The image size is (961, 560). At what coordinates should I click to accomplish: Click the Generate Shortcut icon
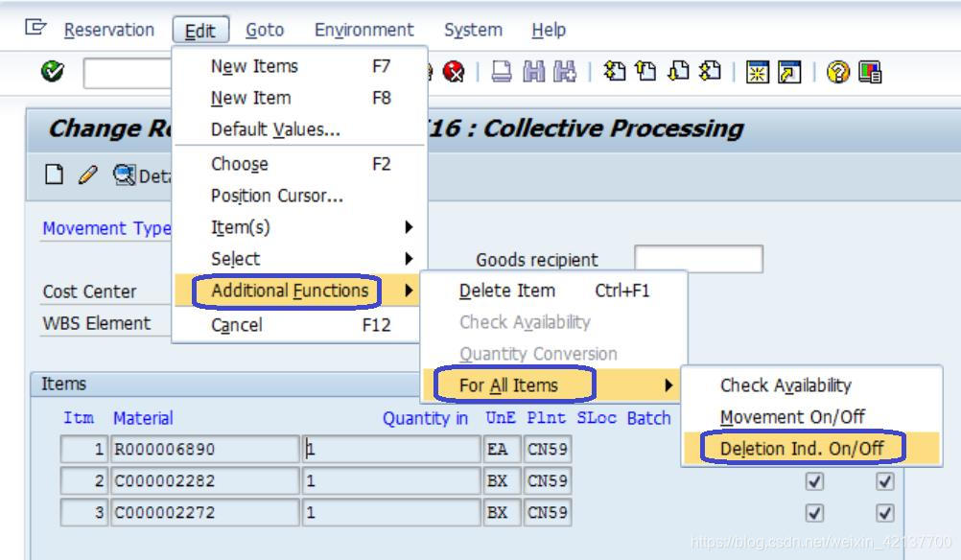pos(789,72)
